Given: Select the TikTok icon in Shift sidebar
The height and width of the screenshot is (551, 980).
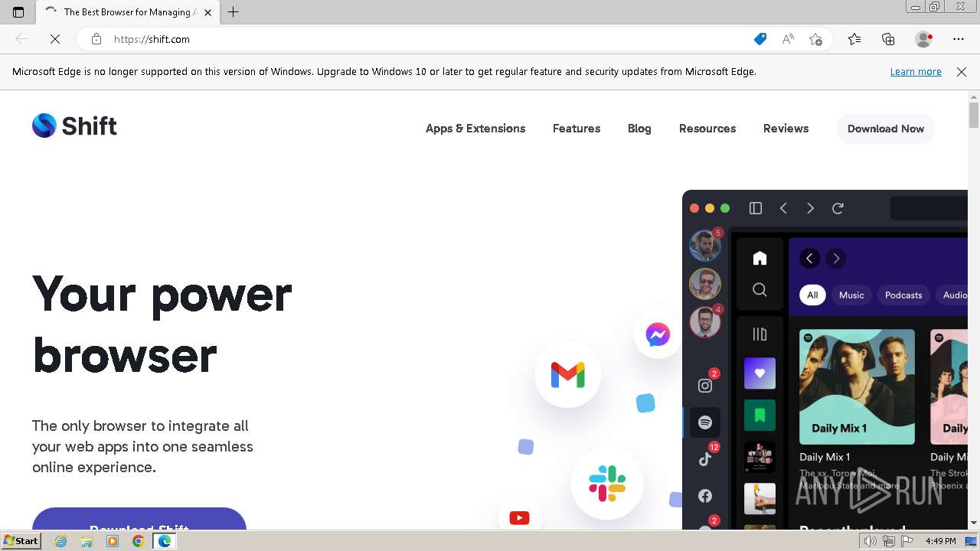Looking at the screenshot, I should tap(705, 459).
